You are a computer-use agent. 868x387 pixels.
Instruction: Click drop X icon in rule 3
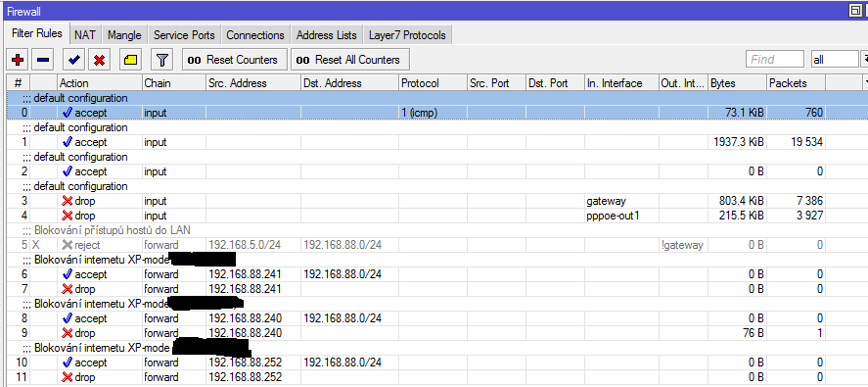67,201
